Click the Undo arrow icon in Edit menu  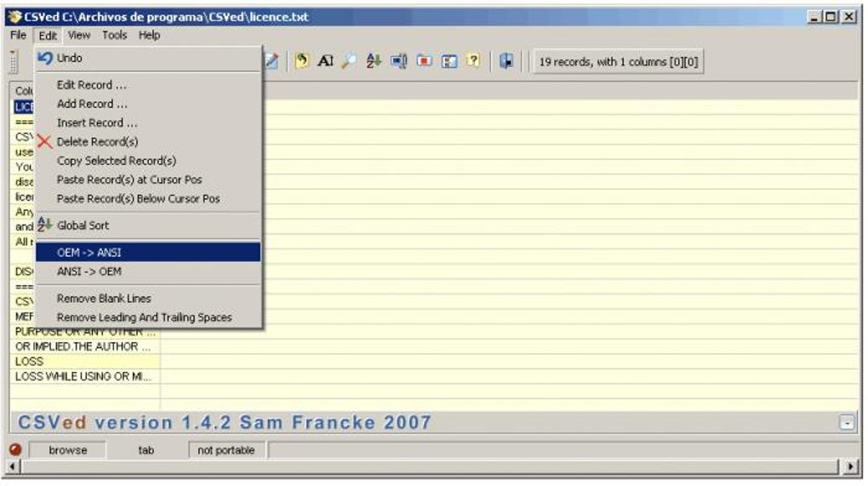(x=45, y=58)
